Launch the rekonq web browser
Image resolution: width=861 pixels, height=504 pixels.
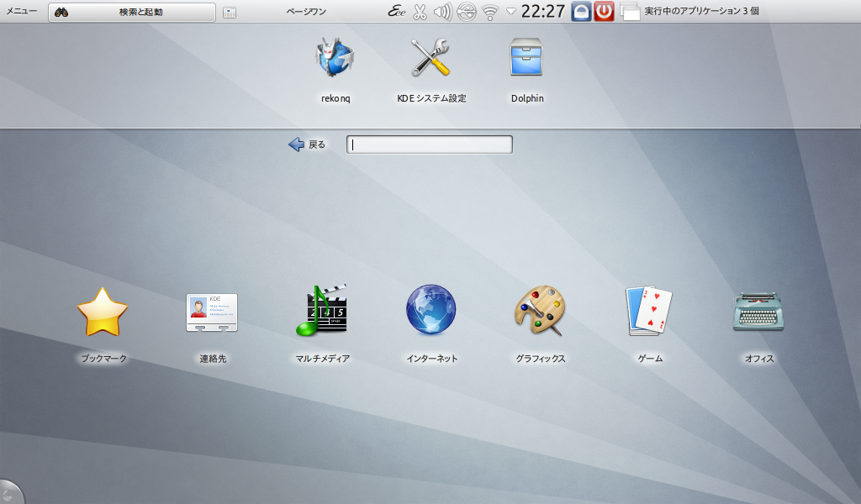click(x=335, y=60)
